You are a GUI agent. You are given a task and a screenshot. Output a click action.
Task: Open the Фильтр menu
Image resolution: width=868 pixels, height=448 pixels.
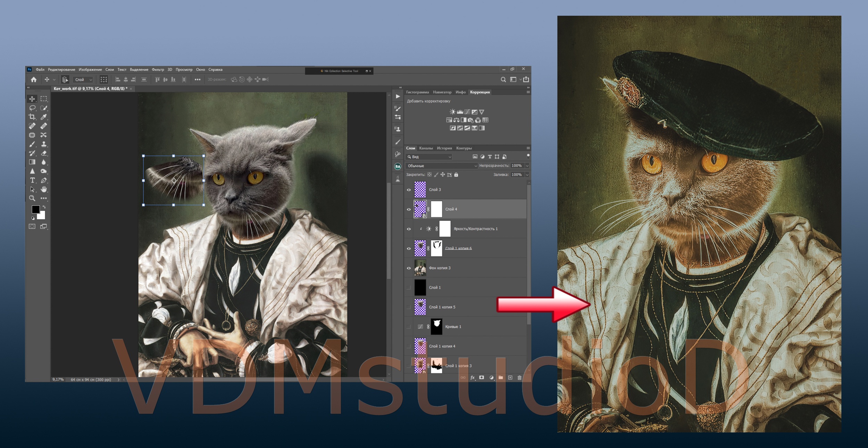[158, 70]
